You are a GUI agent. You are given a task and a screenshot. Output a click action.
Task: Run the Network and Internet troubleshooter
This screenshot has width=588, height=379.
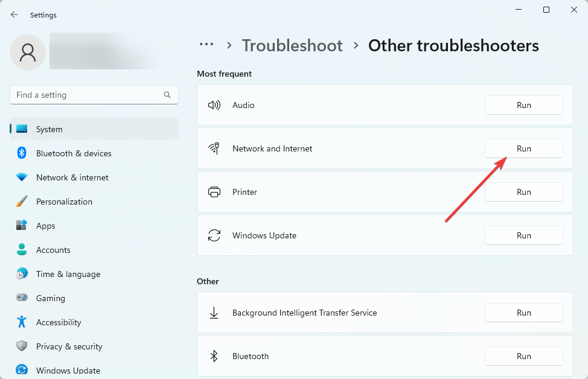click(x=524, y=148)
